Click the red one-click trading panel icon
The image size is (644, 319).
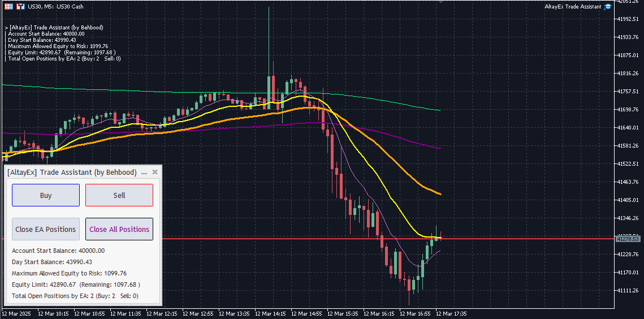pos(20,6)
